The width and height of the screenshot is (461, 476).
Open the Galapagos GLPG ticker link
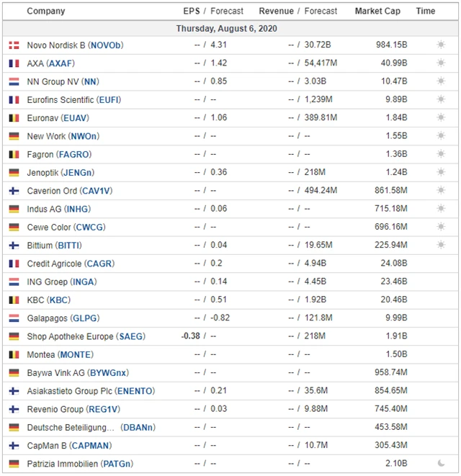pos(84,318)
